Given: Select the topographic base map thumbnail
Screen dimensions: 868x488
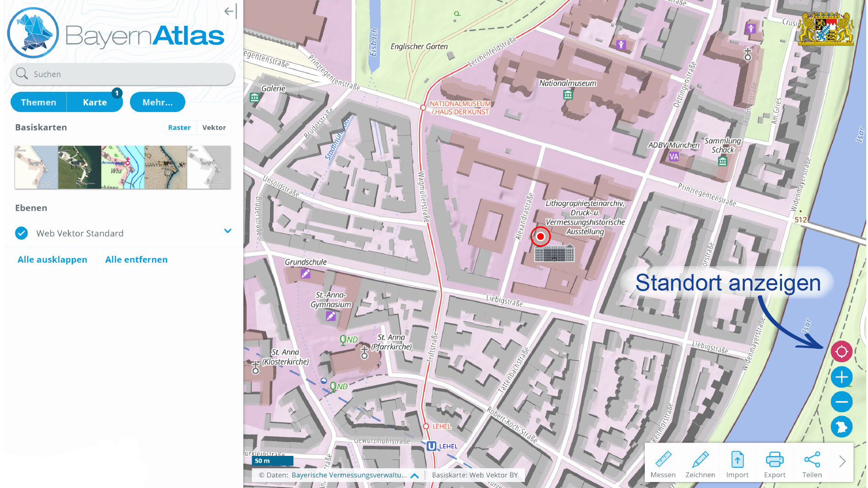Looking at the screenshot, I should (x=123, y=167).
